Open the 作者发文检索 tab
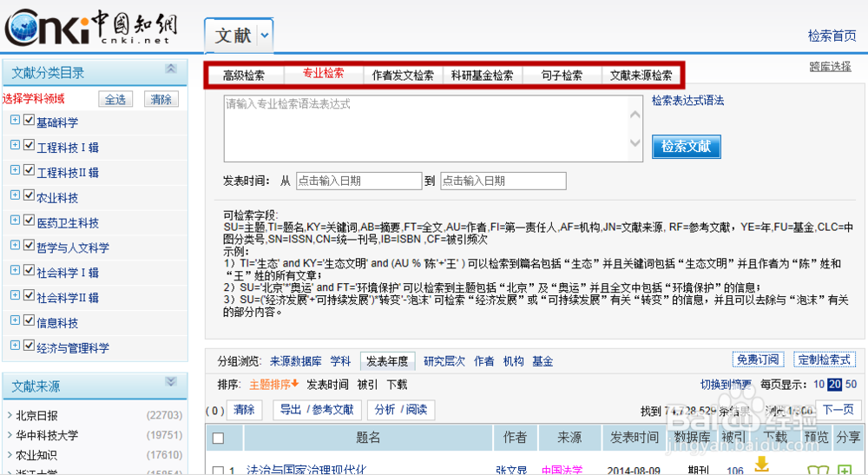The width and height of the screenshot is (868, 475). (403, 76)
